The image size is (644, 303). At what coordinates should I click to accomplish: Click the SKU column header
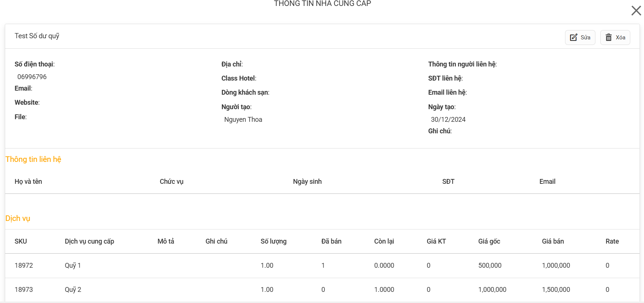click(21, 241)
